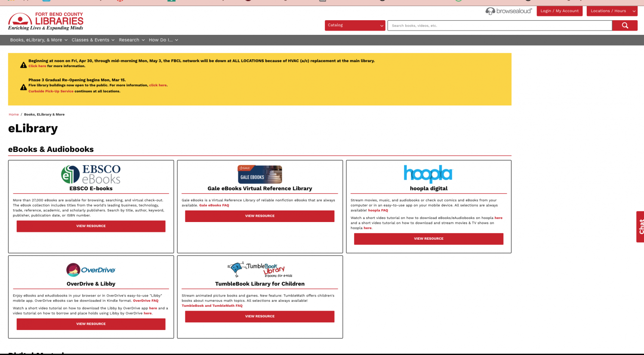
Task: Click View Resource under Gale eBooks
Action: (260, 216)
